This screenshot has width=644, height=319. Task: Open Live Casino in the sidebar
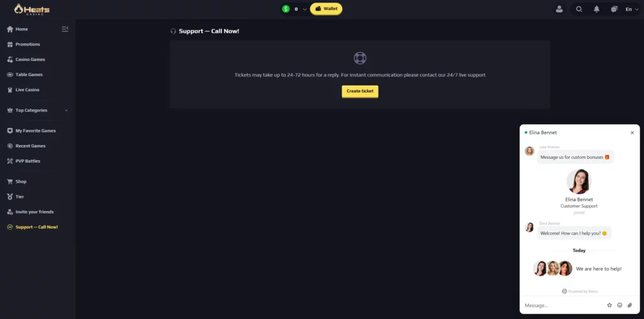coord(28,90)
